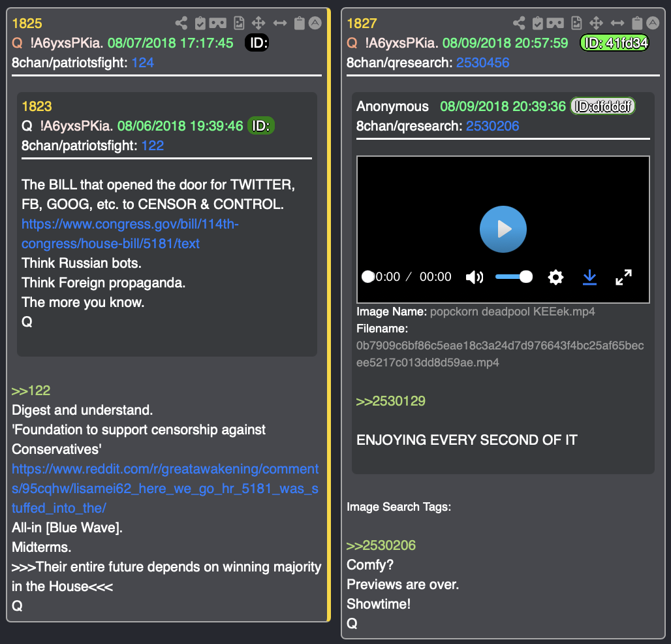
Task: Click the four-way move arrows on post 1827
Action: [x=596, y=23]
